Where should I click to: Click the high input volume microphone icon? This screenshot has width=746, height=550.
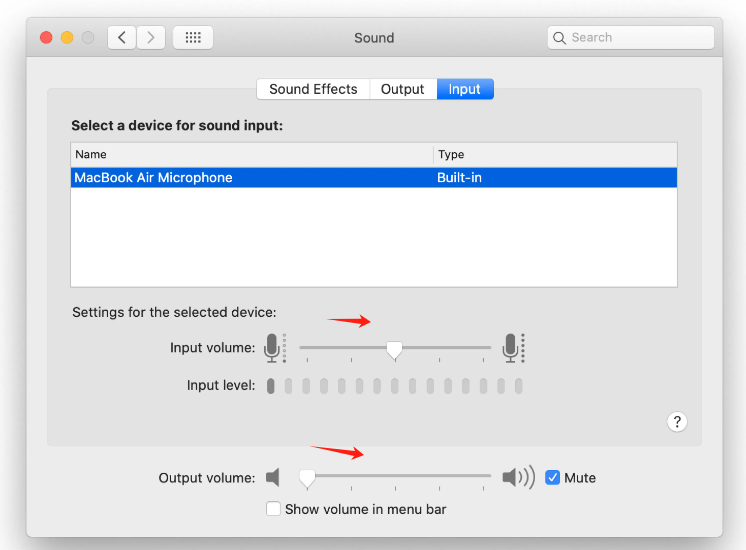click(x=514, y=348)
